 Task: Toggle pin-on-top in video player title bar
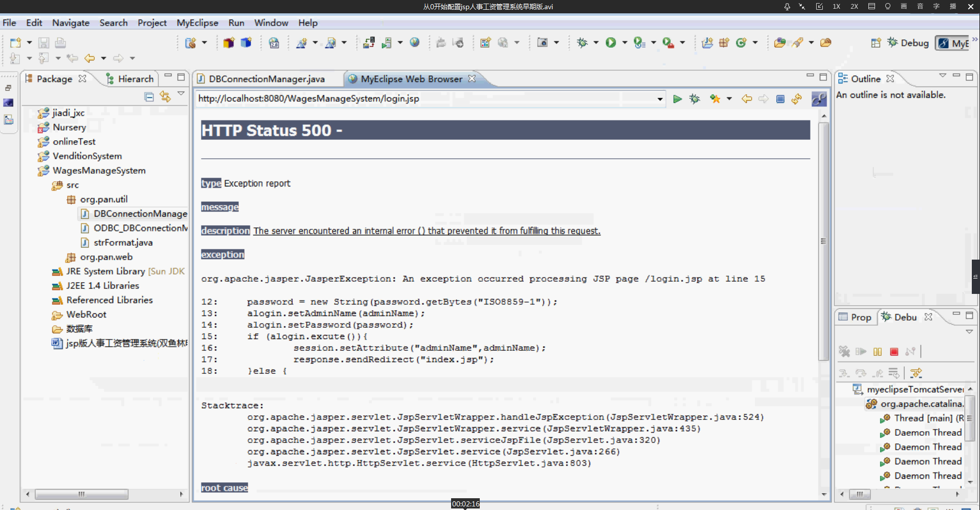coord(787,7)
